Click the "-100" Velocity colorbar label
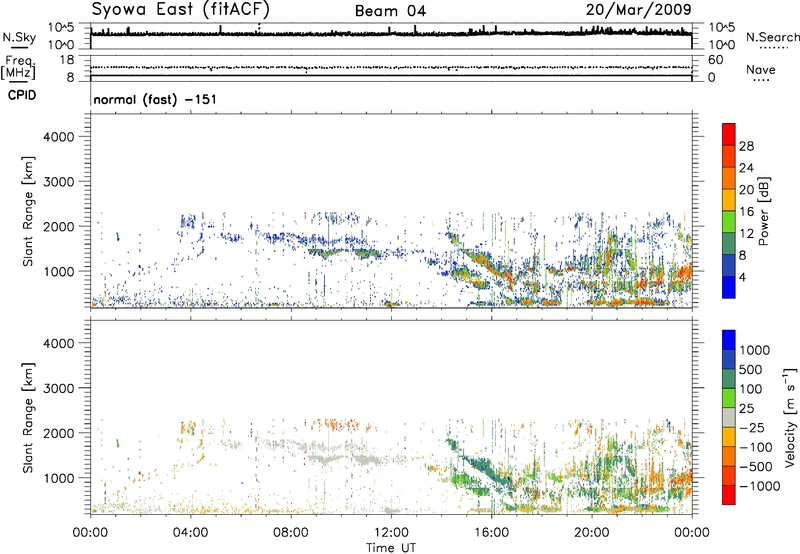Viewport: 800px width, 554px height. (756, 447)
